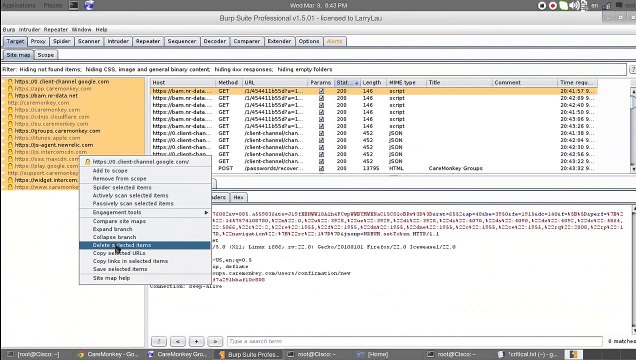
Task: Launch the Iceweasel browser from top panel
Action: click(x=89, y=5)
